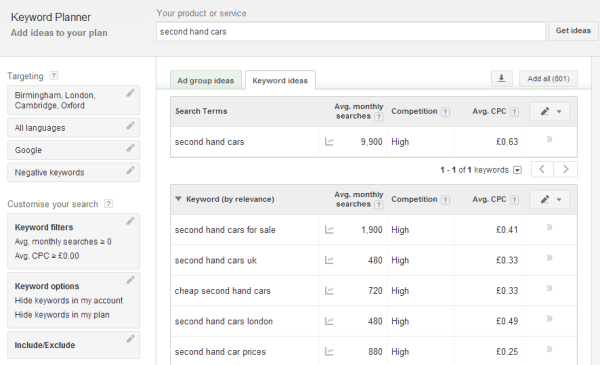The image size is (600, 365).
Task: Select keyword 'second hand car prices'
Action: 220,352
